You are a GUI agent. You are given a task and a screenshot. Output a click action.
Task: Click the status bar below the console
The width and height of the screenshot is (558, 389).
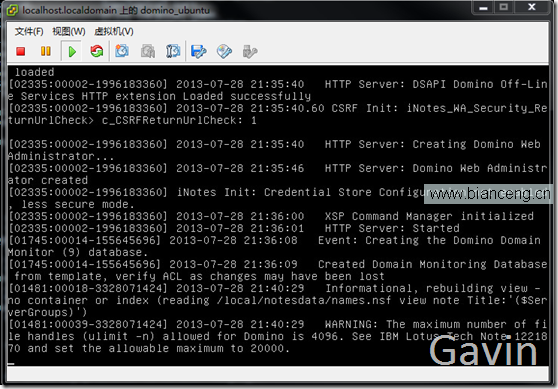pyautogui.click(x=278, y=374)
